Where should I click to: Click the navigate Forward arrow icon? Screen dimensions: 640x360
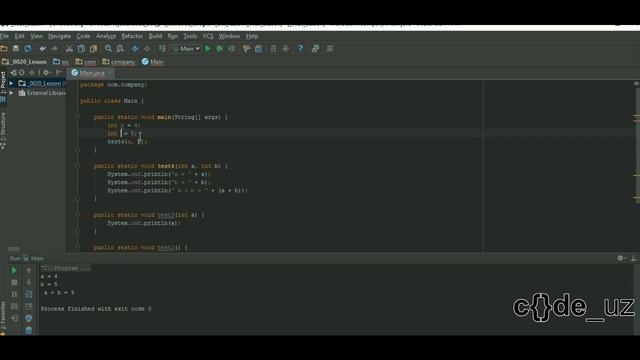pos(147,49)
